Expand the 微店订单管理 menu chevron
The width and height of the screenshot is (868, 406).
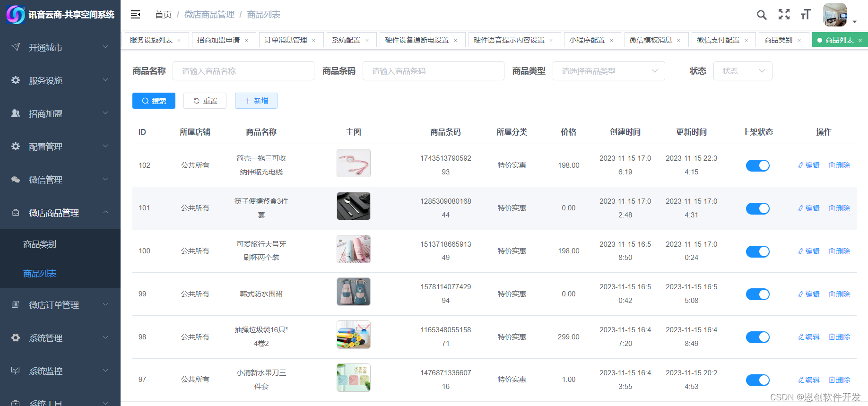(105, 304)
